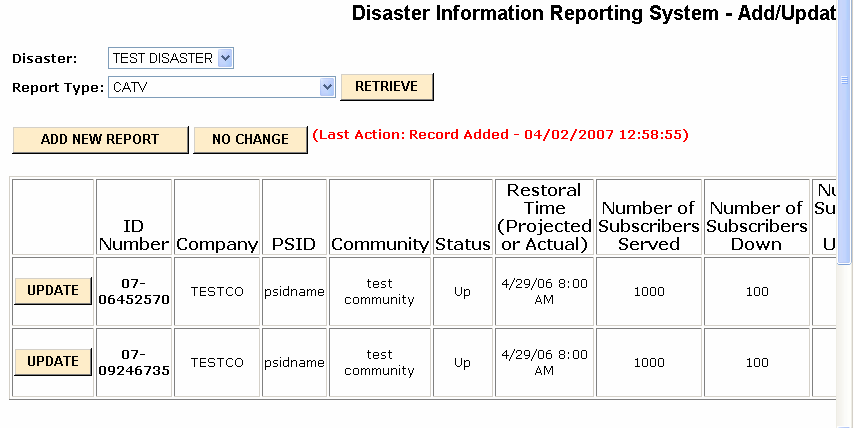Select the Number of Subscribers Served header

(x=649, y=226)
